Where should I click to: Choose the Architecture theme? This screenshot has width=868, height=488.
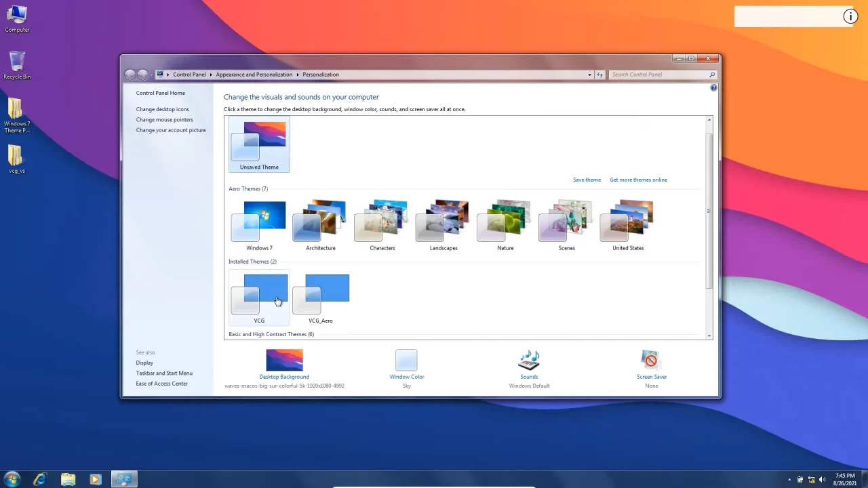click(x=321, y=226)
